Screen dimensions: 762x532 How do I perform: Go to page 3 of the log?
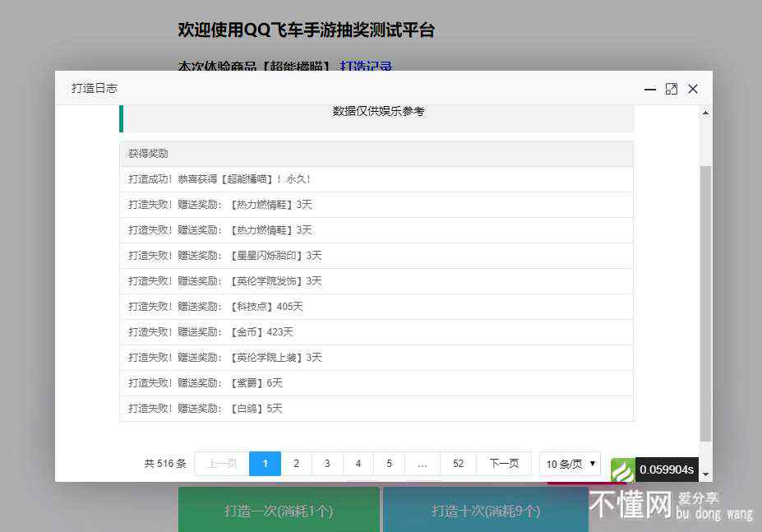pyautogui.click(x=327, y=464)
